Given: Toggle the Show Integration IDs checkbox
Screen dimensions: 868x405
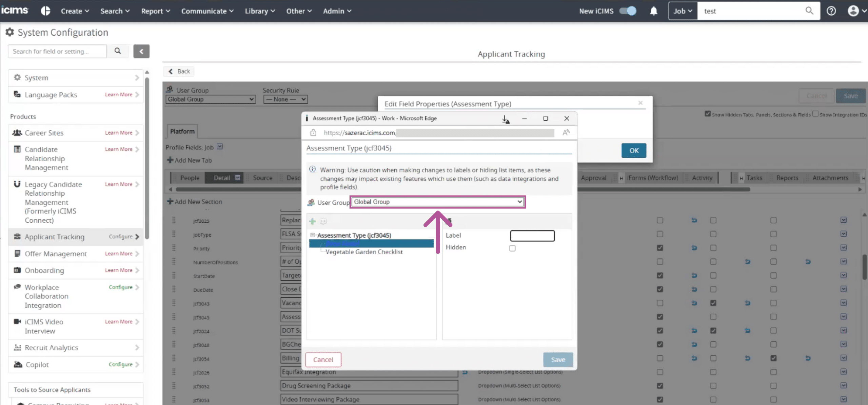Looking at the screenshot, I should click(815, 114).
